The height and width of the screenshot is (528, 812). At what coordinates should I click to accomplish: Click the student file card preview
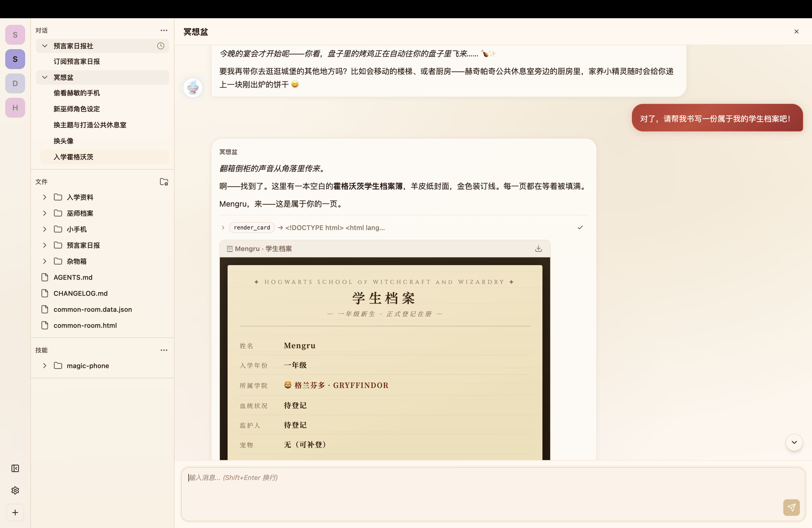coord(385,358)
